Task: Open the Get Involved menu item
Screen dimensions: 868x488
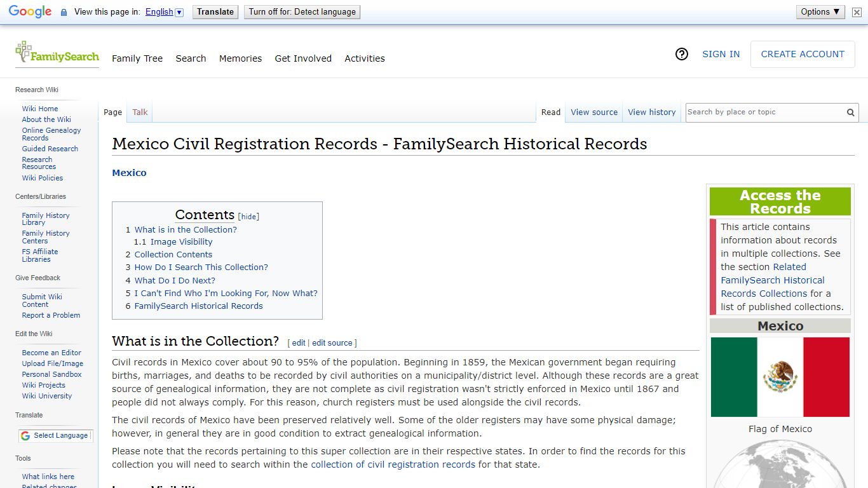Action: [303, 58]
